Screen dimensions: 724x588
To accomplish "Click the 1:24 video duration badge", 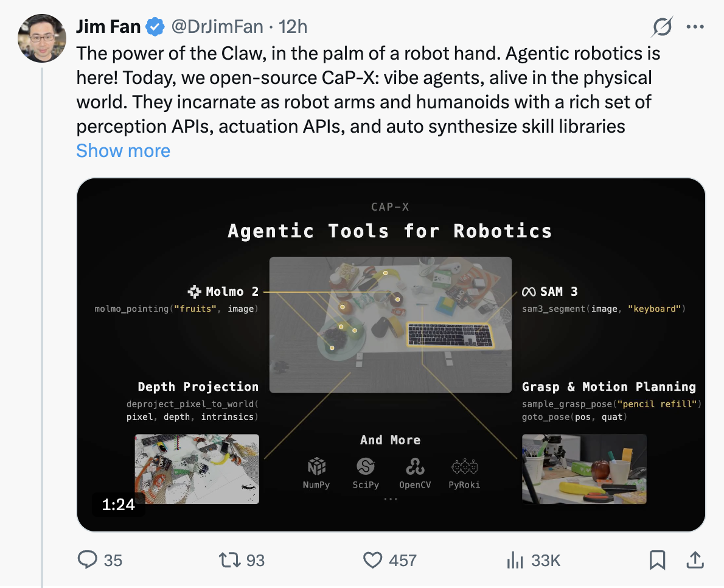I will 118,504.
